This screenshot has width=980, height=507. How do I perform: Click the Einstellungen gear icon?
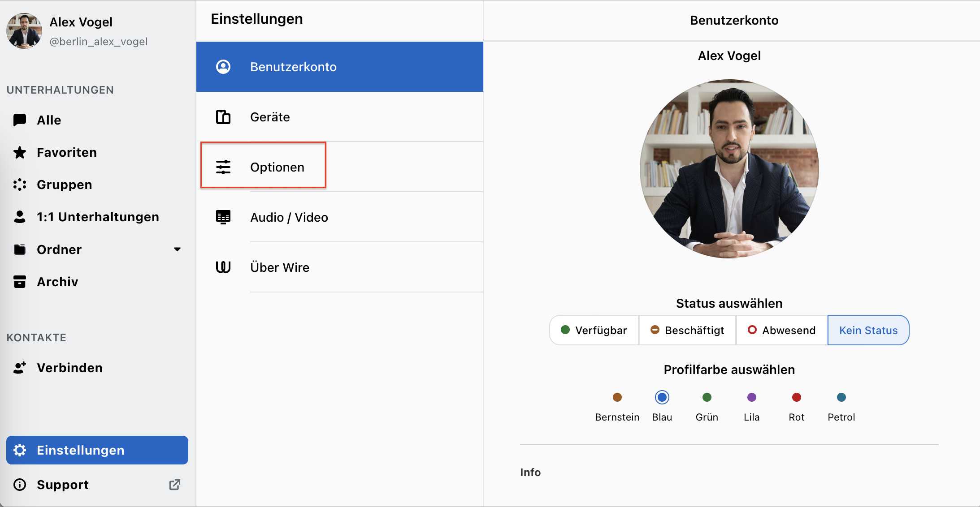(x=20, y=450)
